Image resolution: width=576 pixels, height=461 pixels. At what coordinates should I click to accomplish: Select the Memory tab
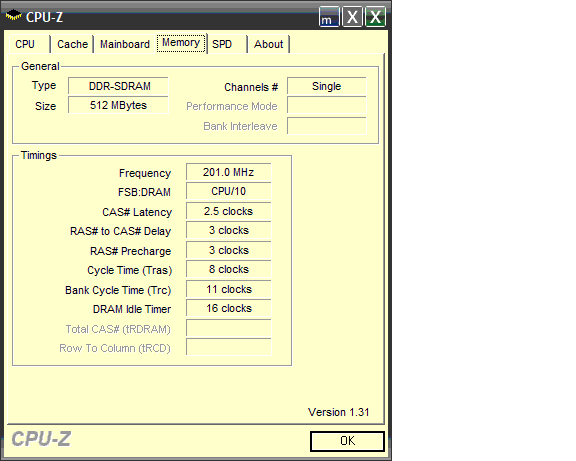[x=181, y=43]
